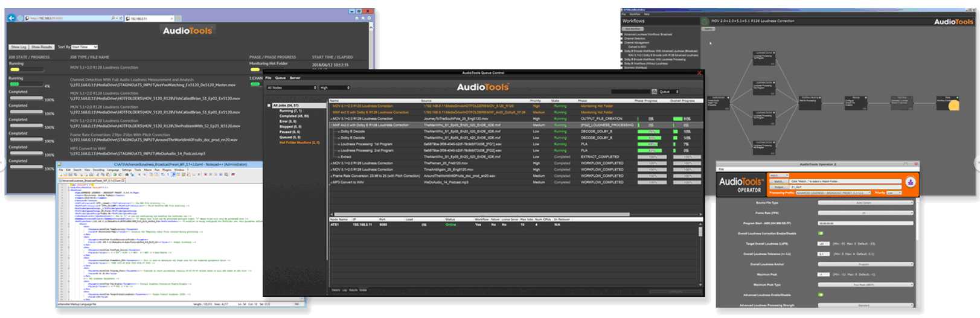Screen dimensions: 980x318
Task: Open the Priority dropdown in Operator
Action: pos(894,193)
